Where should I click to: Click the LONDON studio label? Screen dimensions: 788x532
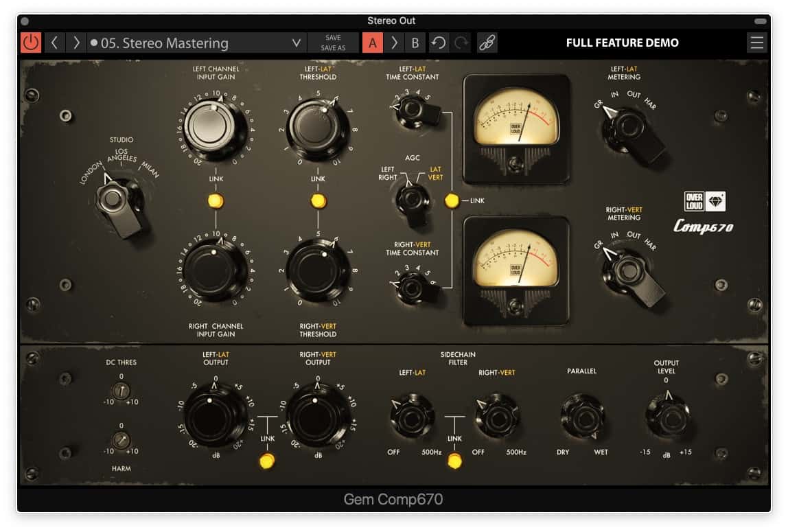coord(91,172)
